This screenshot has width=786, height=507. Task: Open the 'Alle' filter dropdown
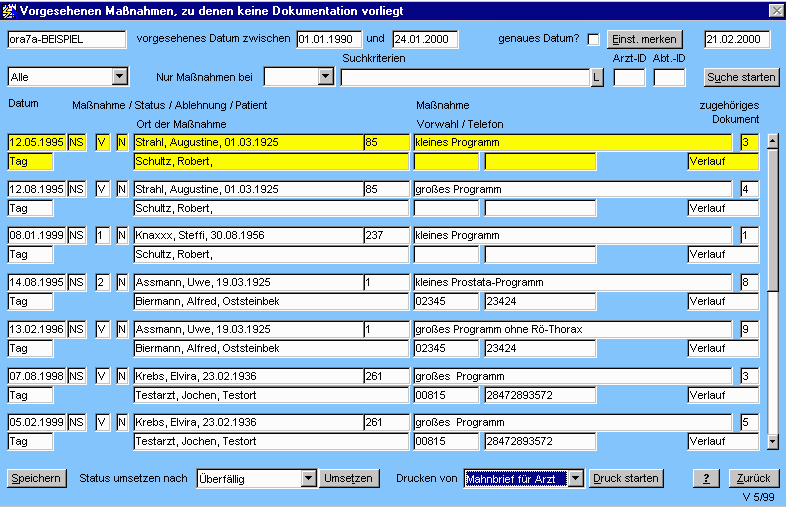coord(120,76)
